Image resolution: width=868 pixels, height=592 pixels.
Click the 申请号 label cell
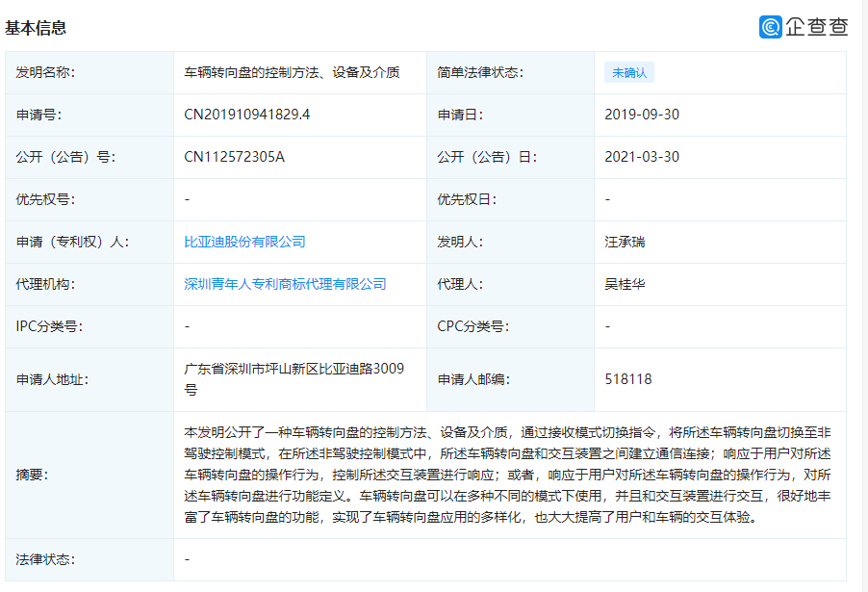tap(89, 115)
